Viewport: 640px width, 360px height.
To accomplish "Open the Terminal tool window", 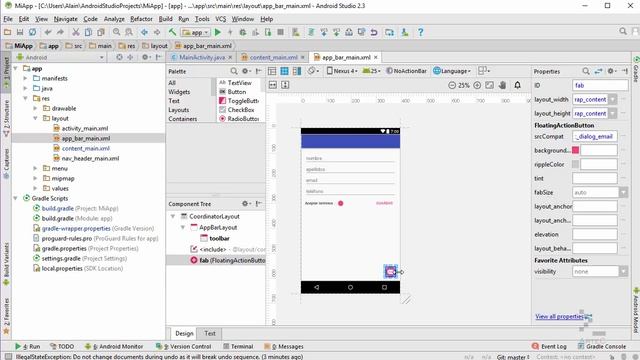I will [238, 347].
